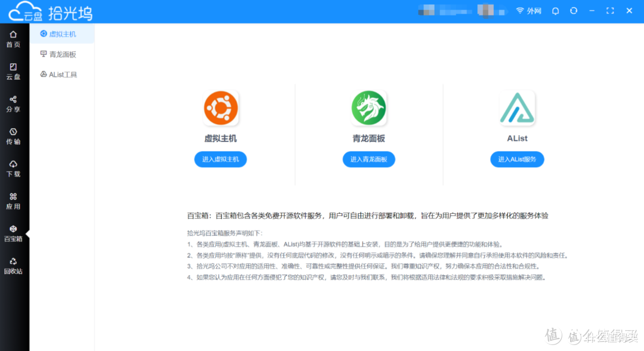The height and width of the screenshot is (351, 644).
Task: Click the 百宝箱 description heading line
Action: (367, 215)
